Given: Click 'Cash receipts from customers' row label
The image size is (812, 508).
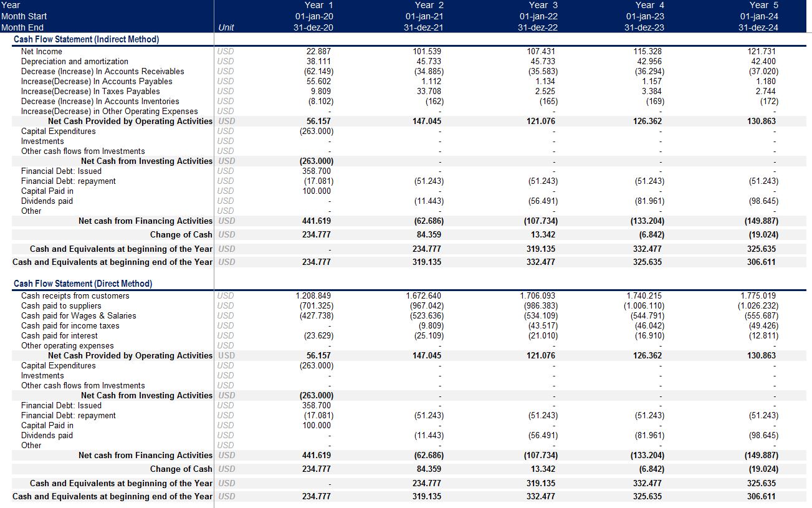Looking at the screenshot, I should [x=75, y=295].
